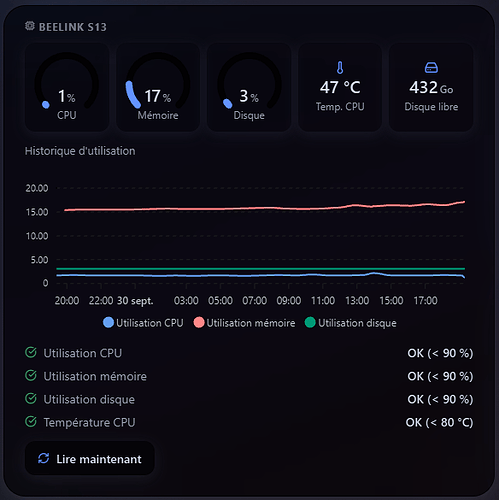Click the refresh icon in Lire maintenant button
The image size is (499, 500).
pyautogui.click(x=44, y=458)
